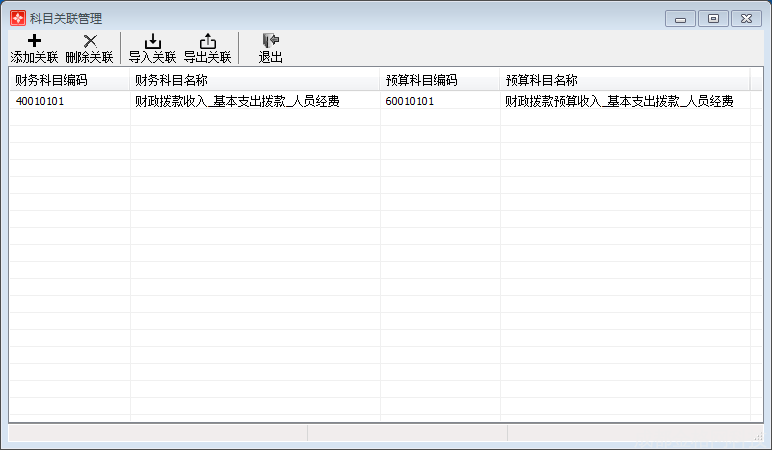Click the 导出关联 (export association) toolbar icon
This screenshot has height=450, width=772.
click(x=207, y=47)
